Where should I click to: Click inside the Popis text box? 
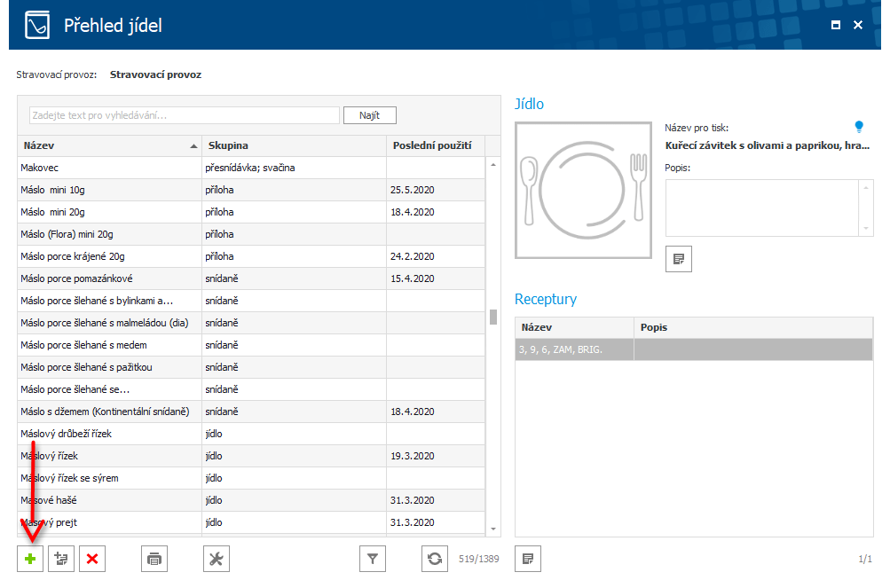(x=763, y=208)
